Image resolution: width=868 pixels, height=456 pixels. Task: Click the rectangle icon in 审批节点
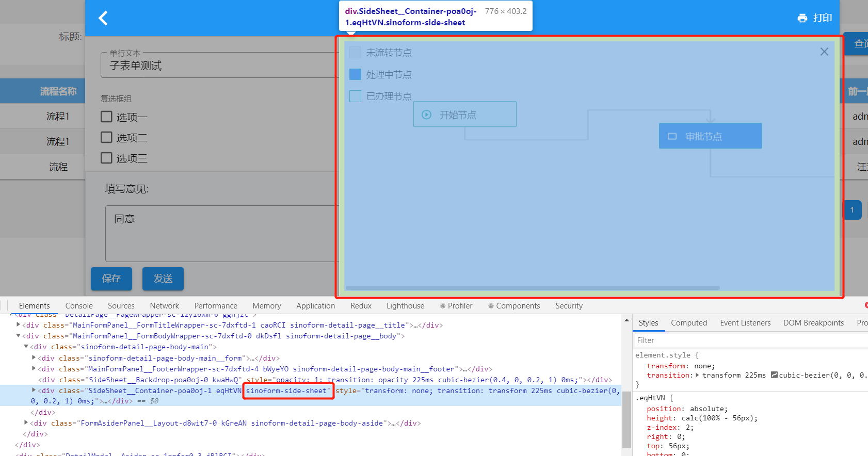click(672, 136)
